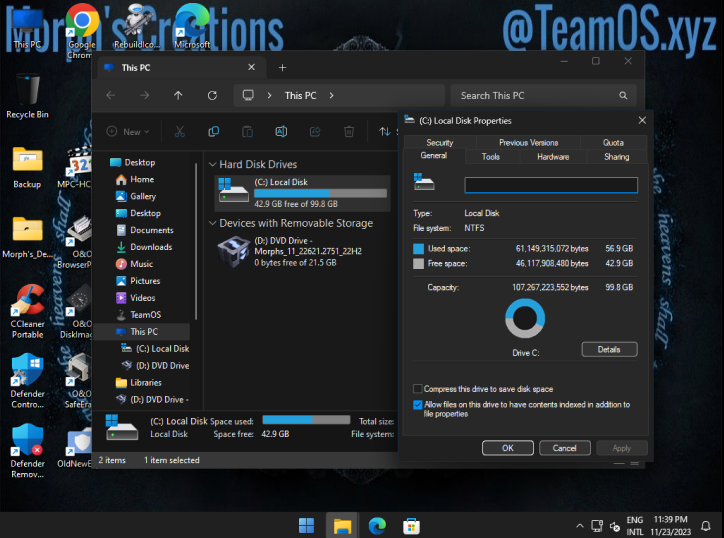Open the Backup folder on desktop
This screenshot has width=724, height=538.
tap(27, 167)
